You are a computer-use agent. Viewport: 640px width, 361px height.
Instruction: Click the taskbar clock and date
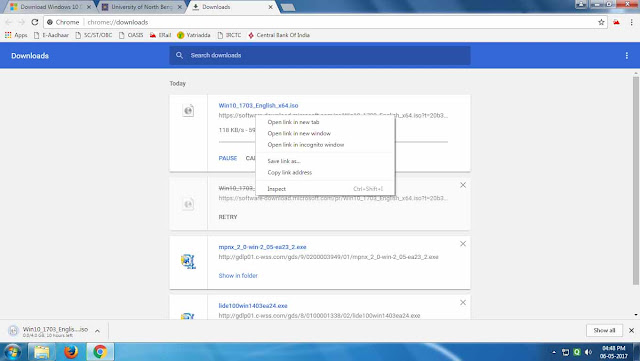(613, 352)
